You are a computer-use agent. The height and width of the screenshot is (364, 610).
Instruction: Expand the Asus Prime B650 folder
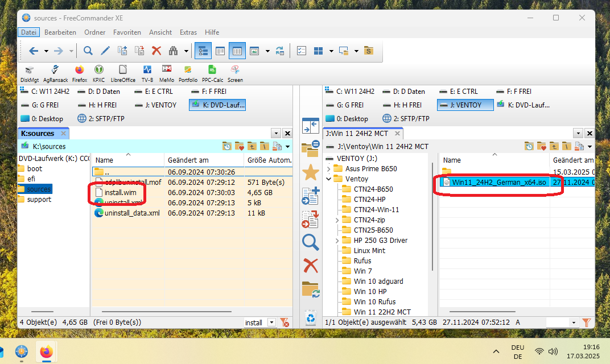(x=329, y=169)
